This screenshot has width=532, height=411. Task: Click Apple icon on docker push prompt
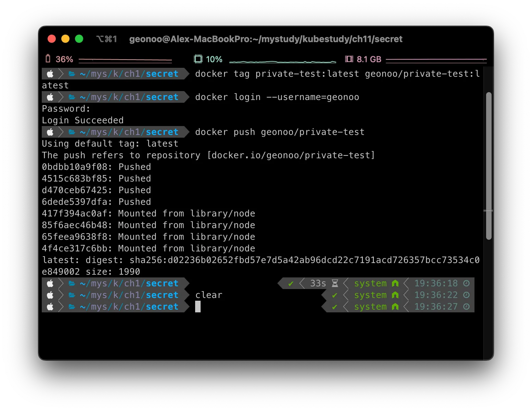(x=50, y=132)
